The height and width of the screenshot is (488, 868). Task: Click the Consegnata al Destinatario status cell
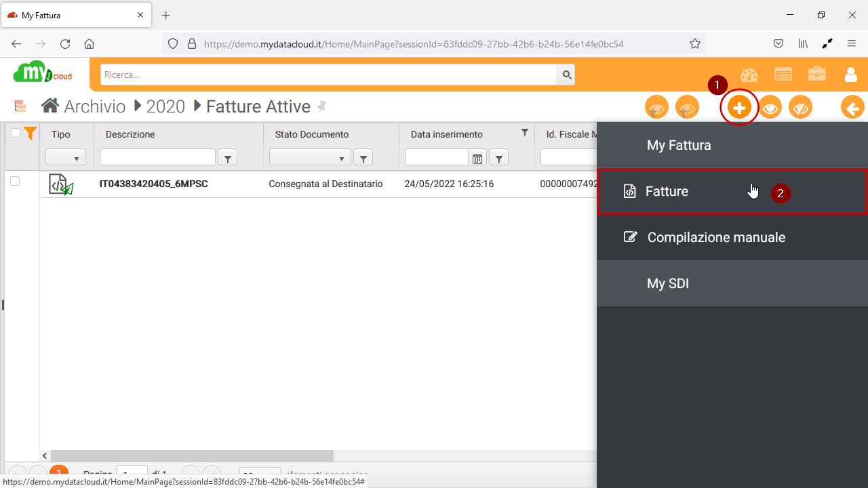click(325, 184)
